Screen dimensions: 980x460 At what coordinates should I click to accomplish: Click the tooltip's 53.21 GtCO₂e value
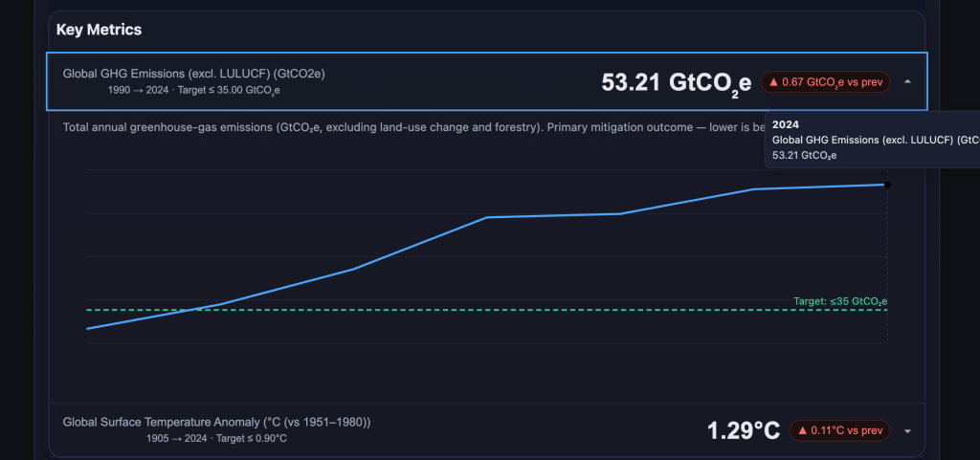tap(804, 155)
